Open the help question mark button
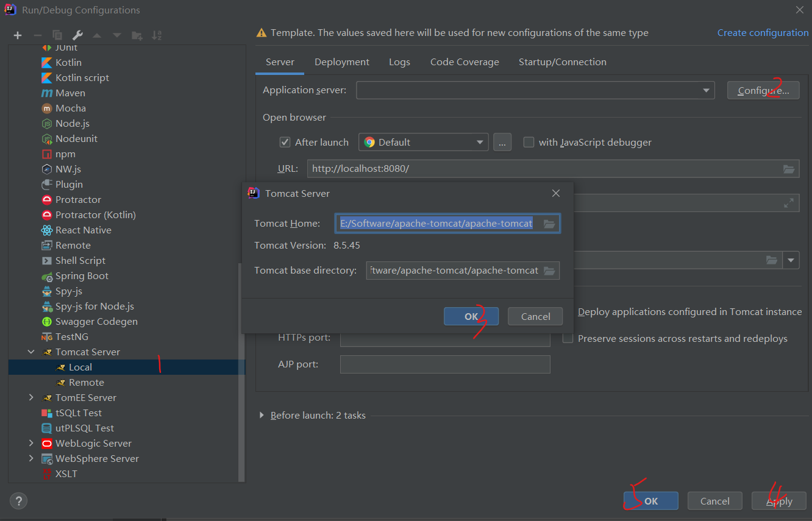The height and width of the screenshot is (521, 812). pos(18,501)
